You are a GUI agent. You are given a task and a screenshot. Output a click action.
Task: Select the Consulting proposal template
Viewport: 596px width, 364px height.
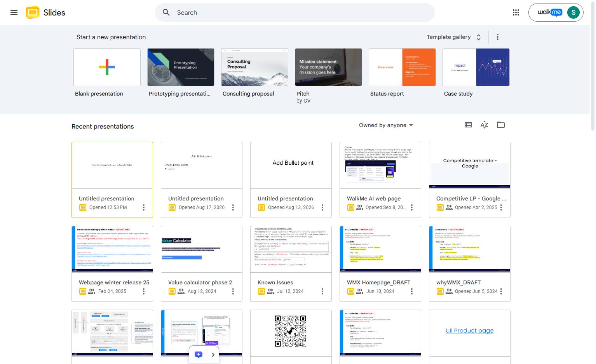click(x=254, y=67)
